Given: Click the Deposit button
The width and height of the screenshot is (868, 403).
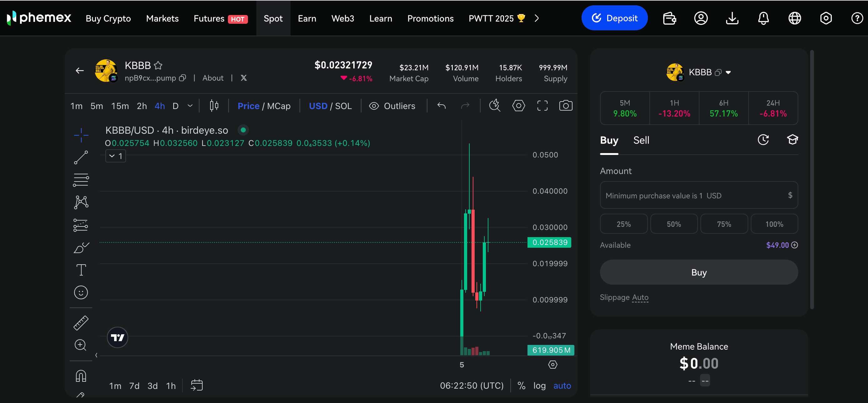Looking at the screenshot, I should 614,18.
